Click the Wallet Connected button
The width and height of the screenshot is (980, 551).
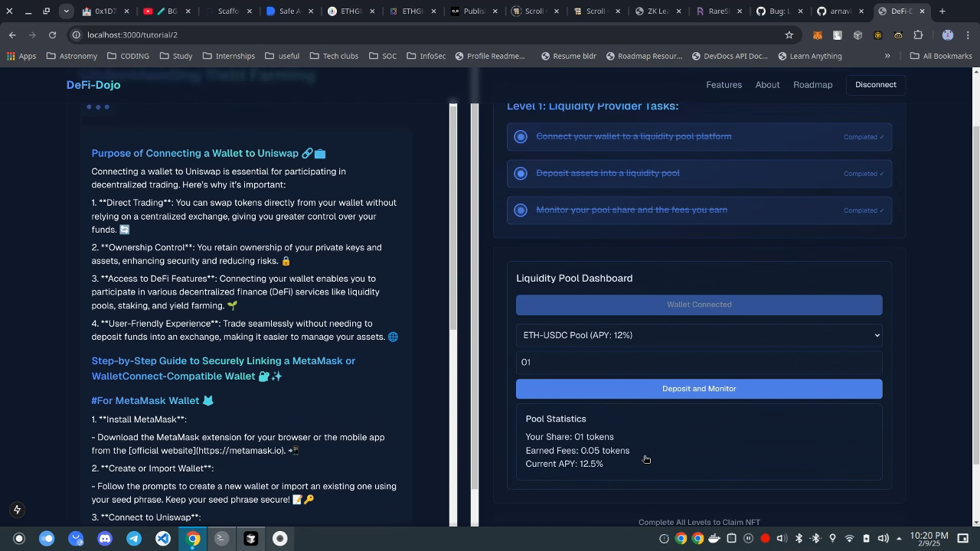tap(699, 305)
